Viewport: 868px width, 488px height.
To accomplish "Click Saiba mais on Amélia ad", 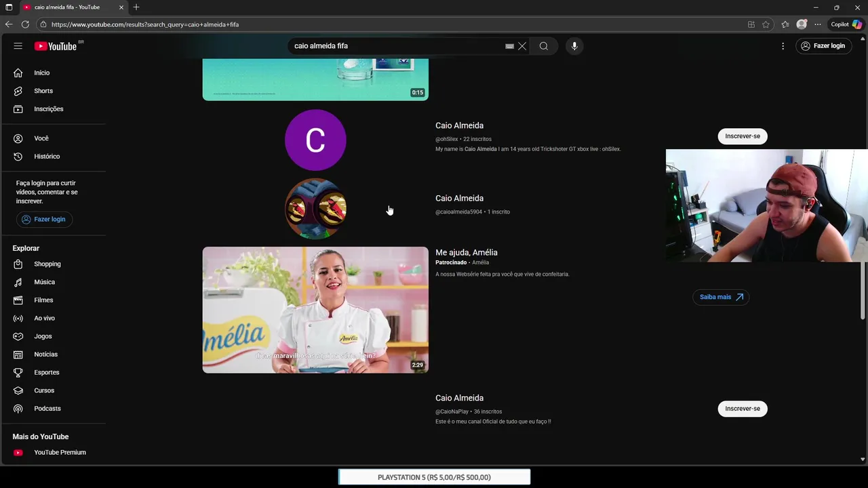I will click(x=721, y=297).
